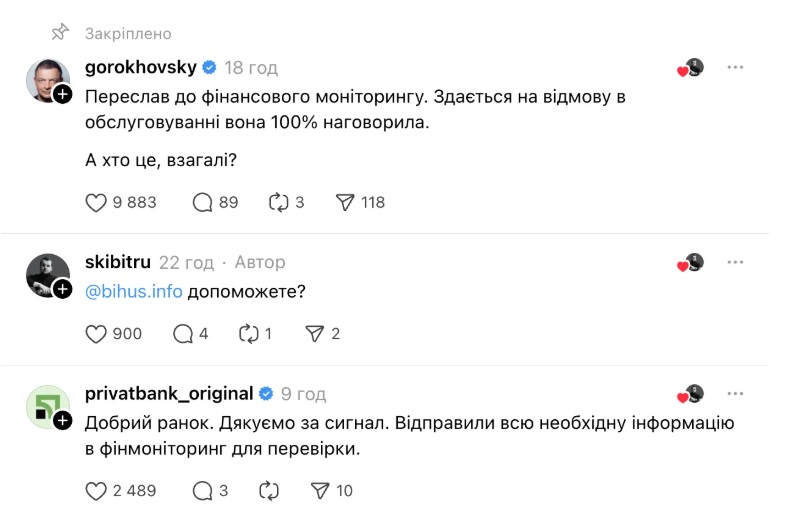The image size is (785, 524).
Task: Reply to gorokhovsky's comment via the speech bubble
Action: tap(203, 202)
